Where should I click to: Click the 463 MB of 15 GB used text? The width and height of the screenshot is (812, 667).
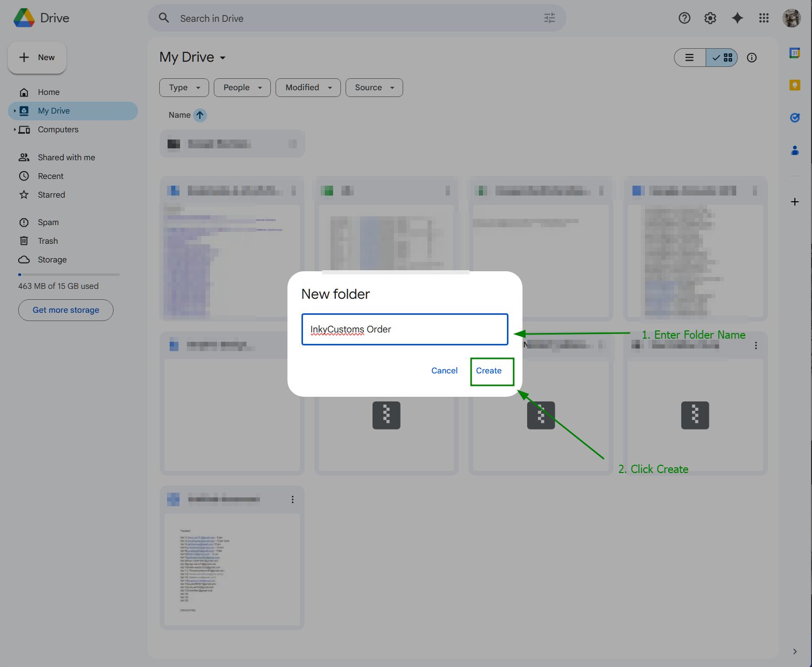[58, 286]
